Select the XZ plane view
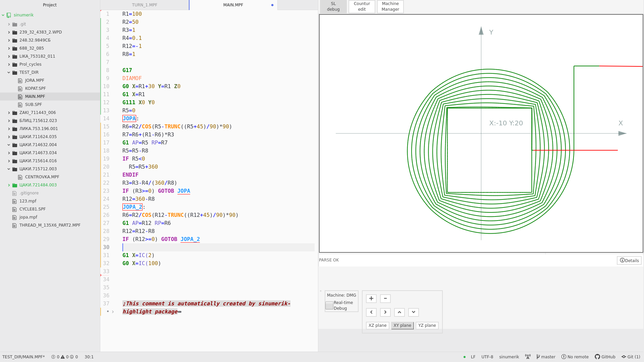This screenshot has height=362, width=644. tap(378, 325)
